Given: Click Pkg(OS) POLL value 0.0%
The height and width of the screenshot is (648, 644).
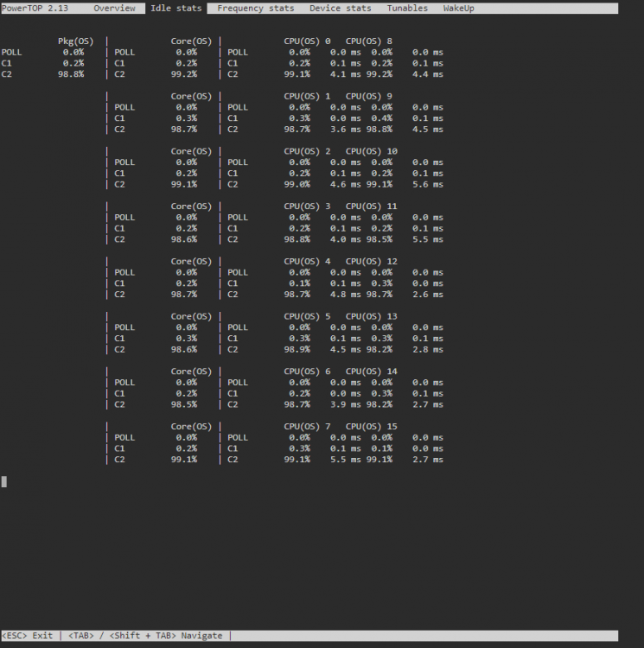Looking at the screenshot, I should tap(73, 53).
